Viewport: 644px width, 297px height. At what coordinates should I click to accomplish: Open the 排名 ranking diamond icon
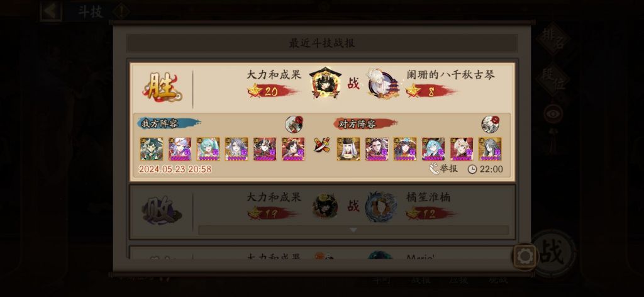point(552,38)
